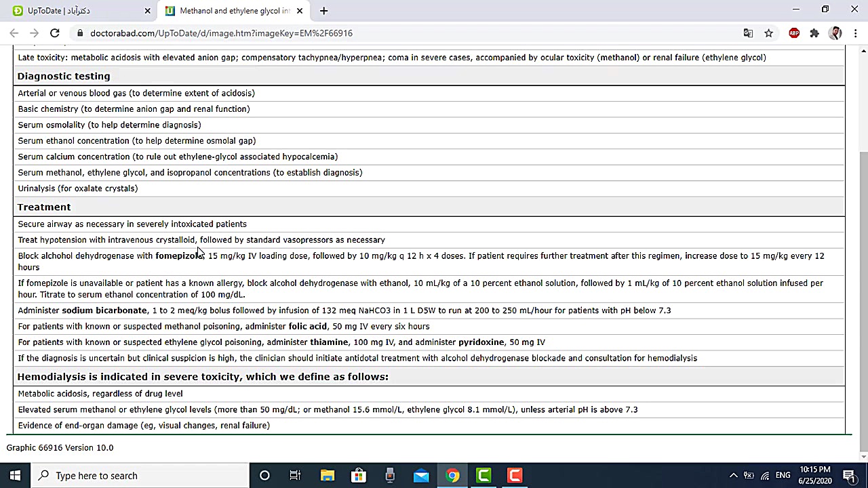Click Serum osmolality row
868x488 pixels.
(429, 125)
